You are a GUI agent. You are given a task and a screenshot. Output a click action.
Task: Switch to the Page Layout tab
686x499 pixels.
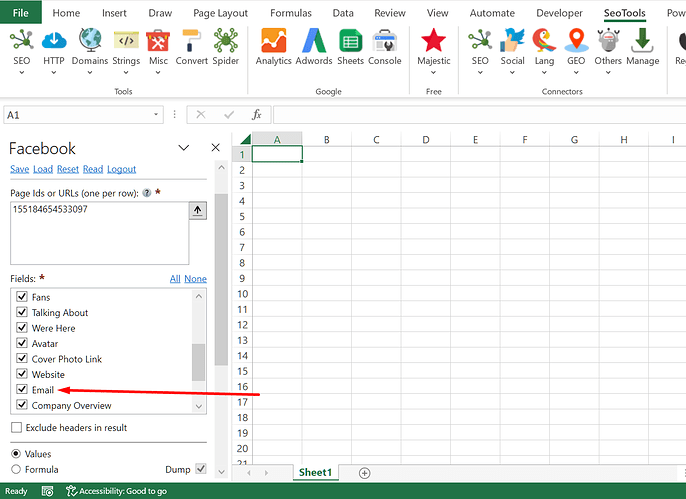(x=220, y=13)
